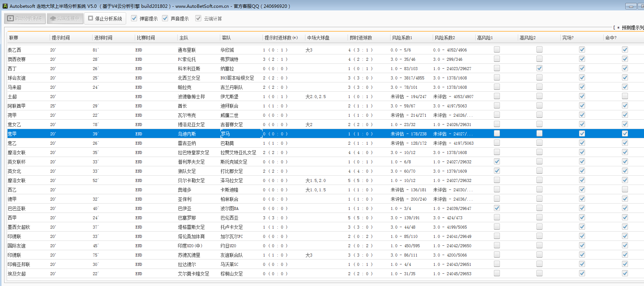Sort by the 联赛 column header
Screen dimensions: 644x286
click(14, 38)
